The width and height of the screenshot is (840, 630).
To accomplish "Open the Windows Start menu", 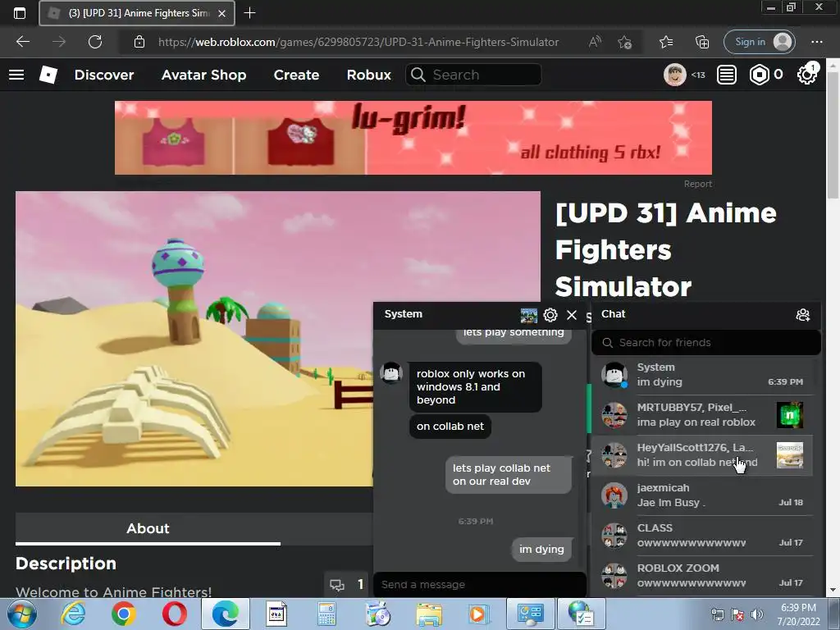I will (x=22, y=614).
